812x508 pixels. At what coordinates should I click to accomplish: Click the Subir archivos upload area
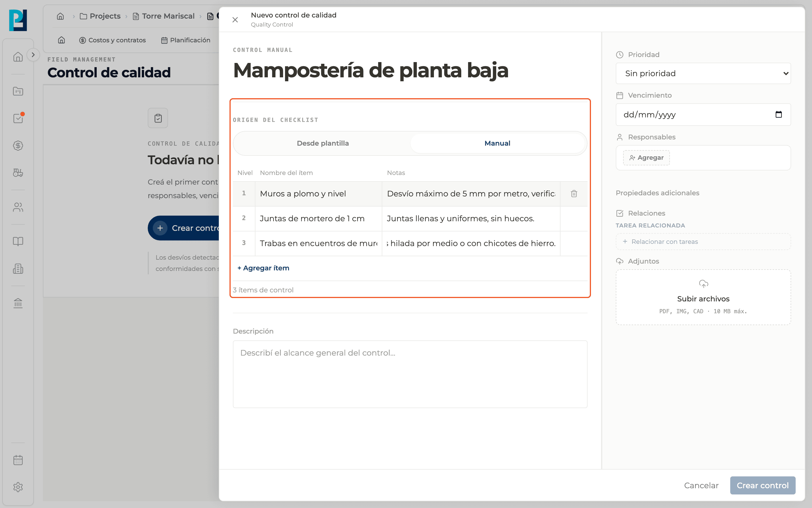(x=703, y=297)
